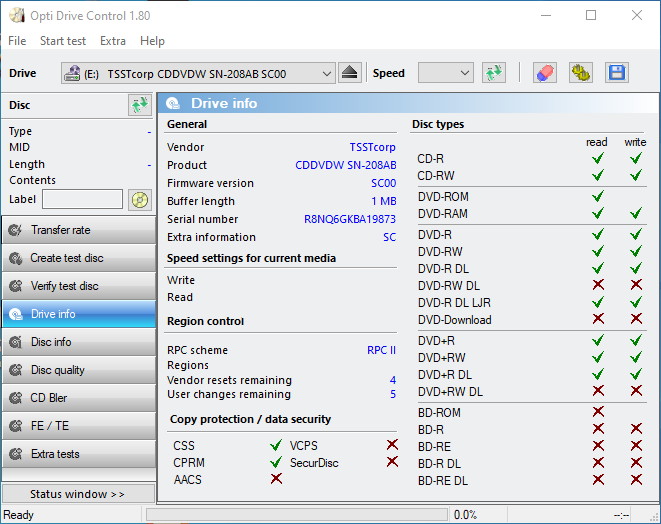Eject the disc with the eject icon

(x=349, y=73)
